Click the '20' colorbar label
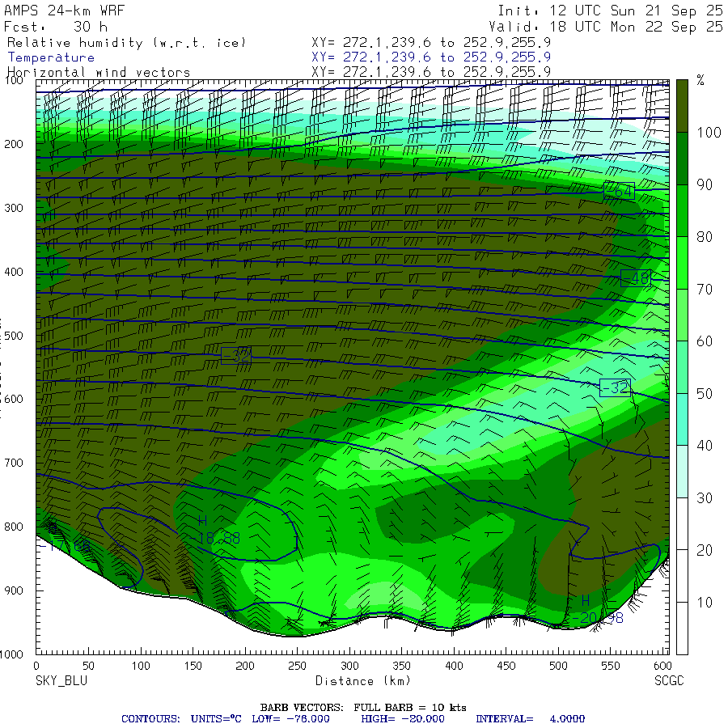 (x=705, y=550)
